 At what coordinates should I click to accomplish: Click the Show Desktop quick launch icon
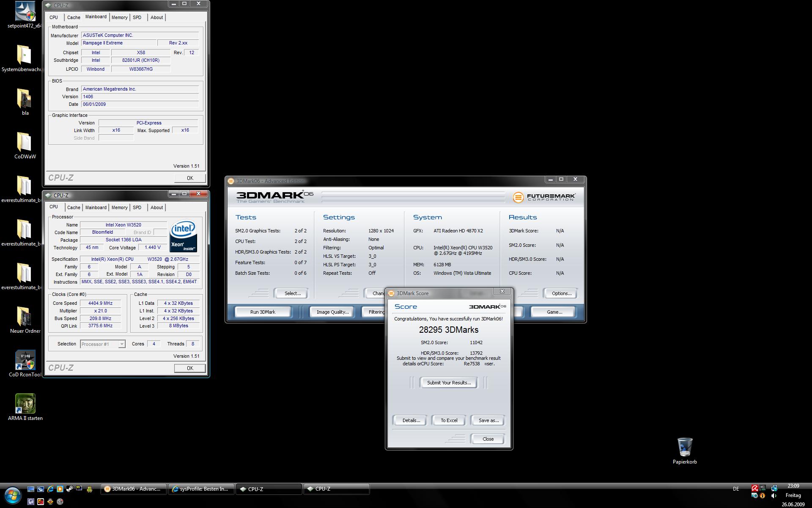point(31,489)
